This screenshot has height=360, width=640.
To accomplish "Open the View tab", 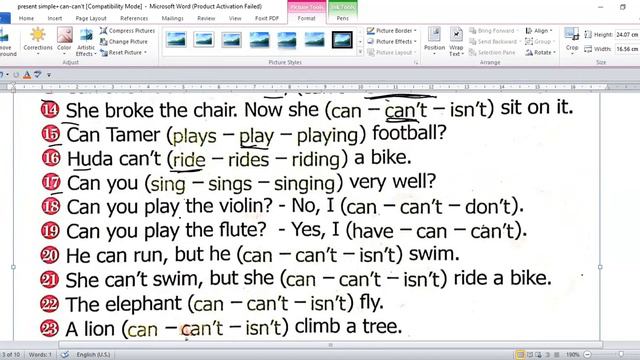I will tap(235, 18).
